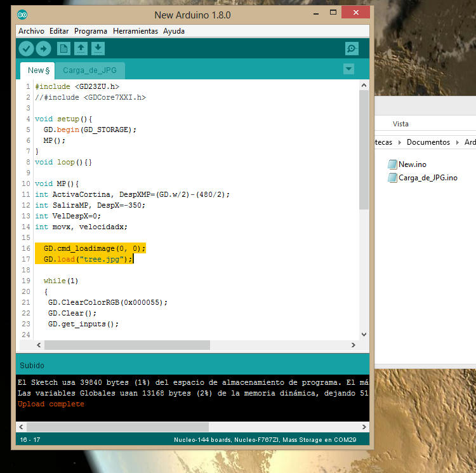Select the New.ino file name
The width and height of the screenshot is (476, 473).
click(413, 164)
